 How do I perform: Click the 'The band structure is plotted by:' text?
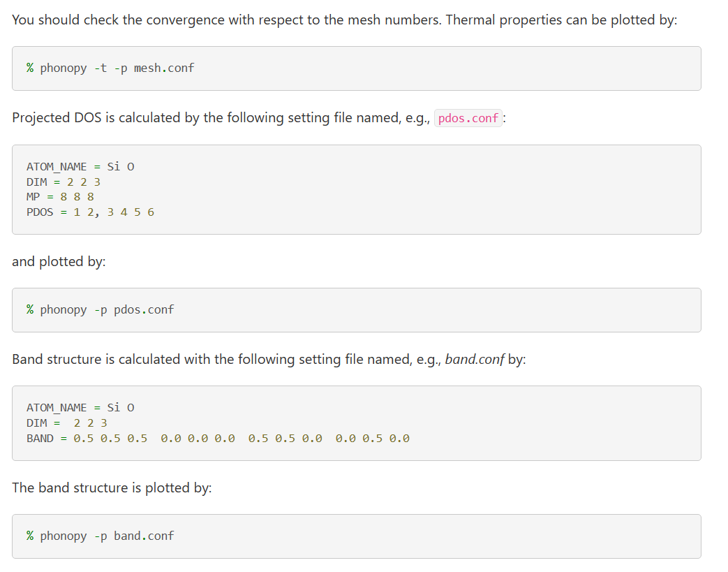(112, 487)
